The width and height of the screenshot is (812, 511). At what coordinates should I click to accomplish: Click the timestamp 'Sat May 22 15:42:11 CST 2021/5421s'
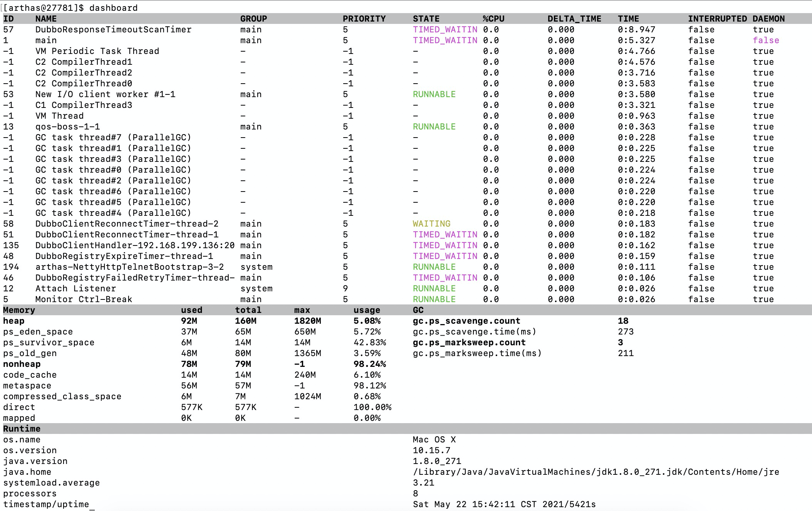(x=504, y=504)
